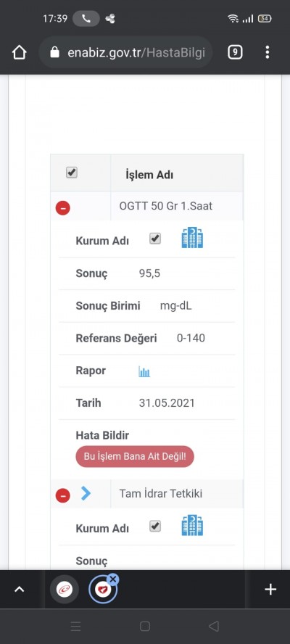Close the highlighted bottom tab with X badge

pos(113,579)
